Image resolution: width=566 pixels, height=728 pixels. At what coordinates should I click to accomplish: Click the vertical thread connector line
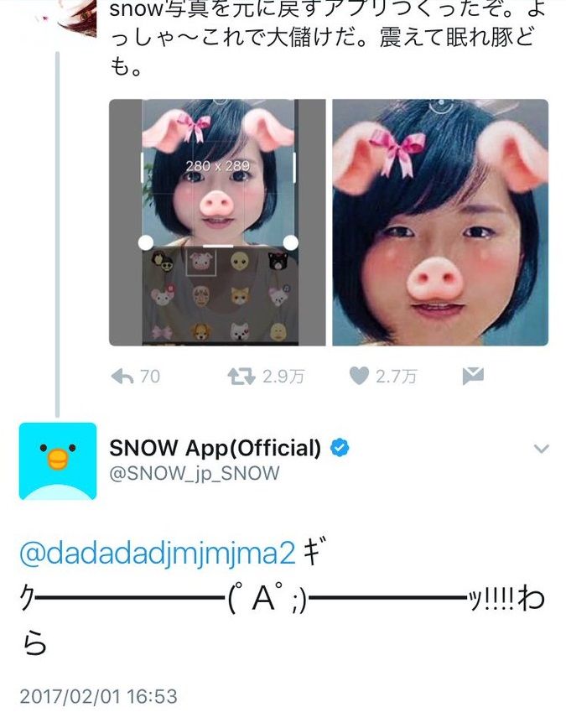coord(58,235)
